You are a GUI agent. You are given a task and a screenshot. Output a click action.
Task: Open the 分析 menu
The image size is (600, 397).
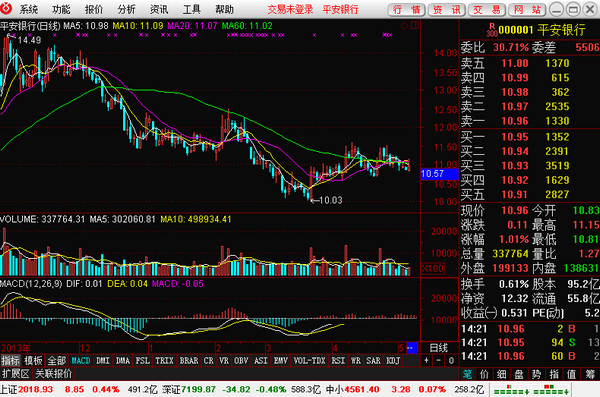127,9
